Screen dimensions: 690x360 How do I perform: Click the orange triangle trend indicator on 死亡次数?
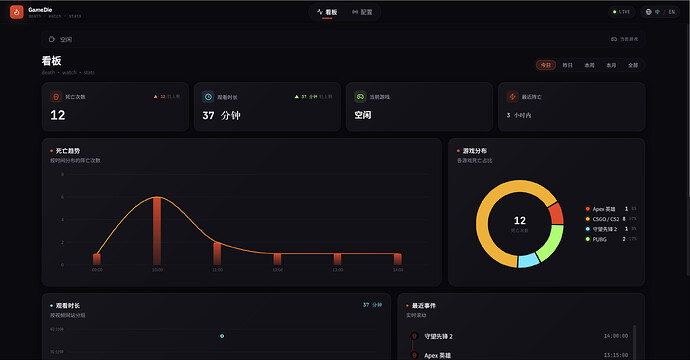click(x=155, y=96)
